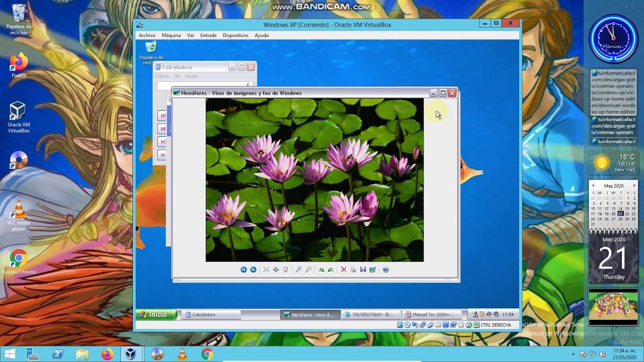Print the image using printer icon
Viewport: 644px width, 362px height.
coord(353,269)
